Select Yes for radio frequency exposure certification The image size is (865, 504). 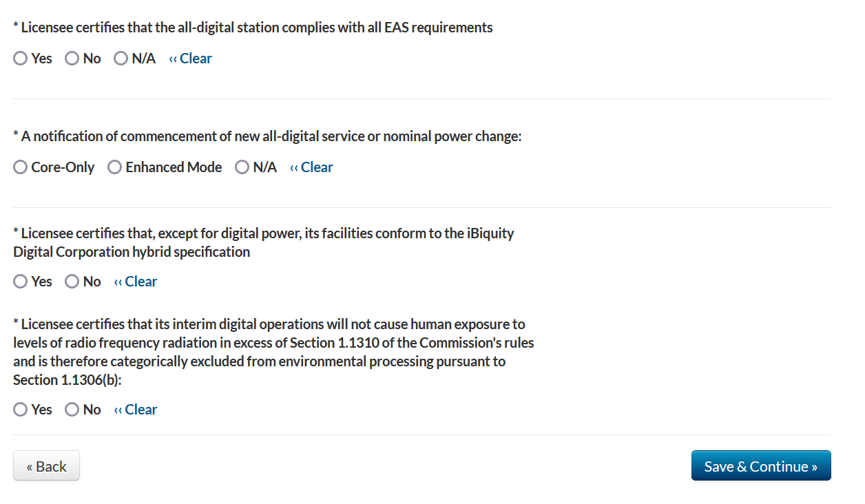point(21,410)
